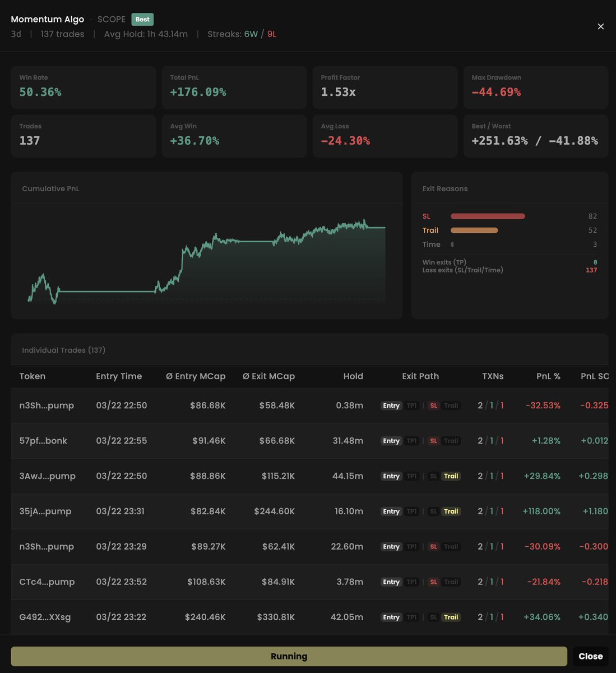The image size is (616, 673).
Task: Click the Running status button
Action: click(x=289, y=656)
